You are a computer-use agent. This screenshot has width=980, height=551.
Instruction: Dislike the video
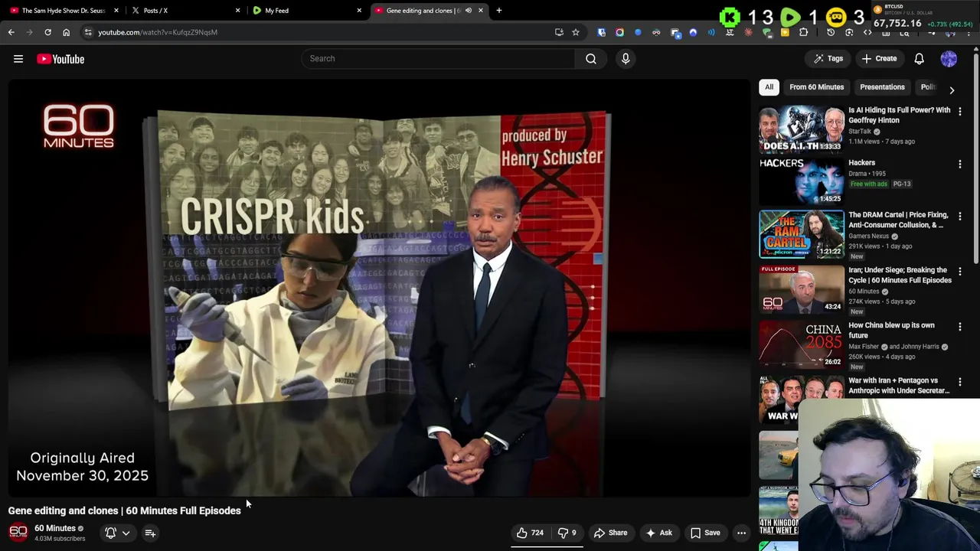[567, 533]
